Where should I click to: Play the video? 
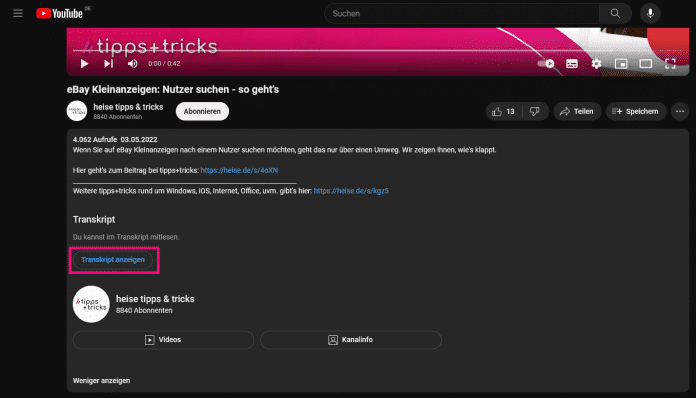[x=84, y=64]
